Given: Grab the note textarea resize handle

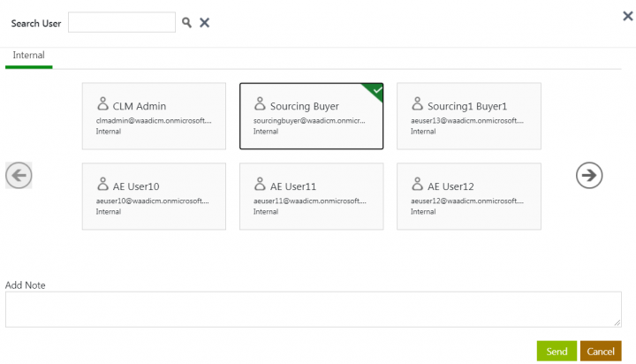Looking at the screenshot, I should coord(617,323).
